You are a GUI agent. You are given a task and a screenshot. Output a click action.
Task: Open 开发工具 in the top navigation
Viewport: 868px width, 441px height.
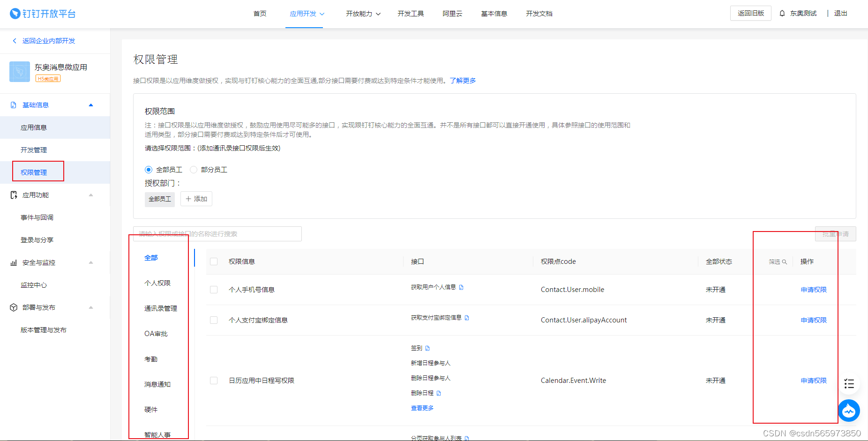(x=411, y=14)
